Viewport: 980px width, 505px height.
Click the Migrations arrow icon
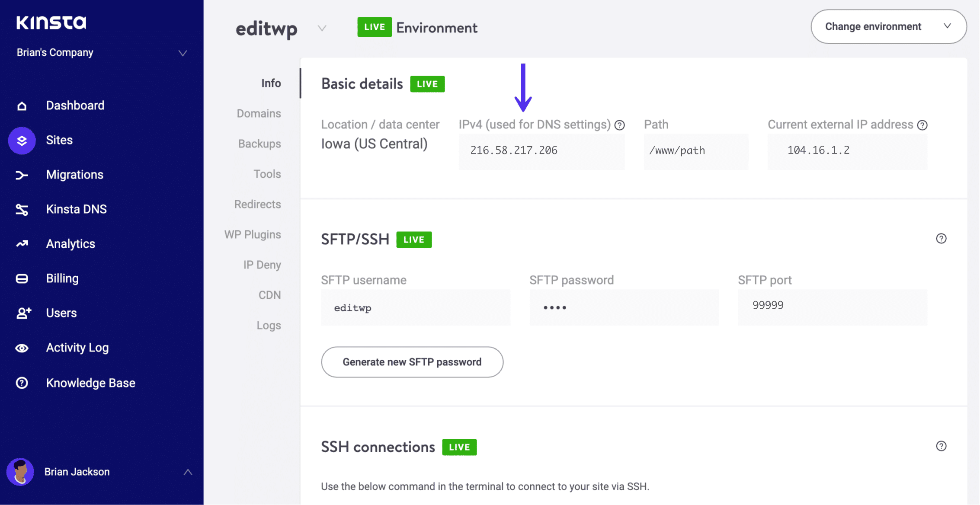click(22, 175)
